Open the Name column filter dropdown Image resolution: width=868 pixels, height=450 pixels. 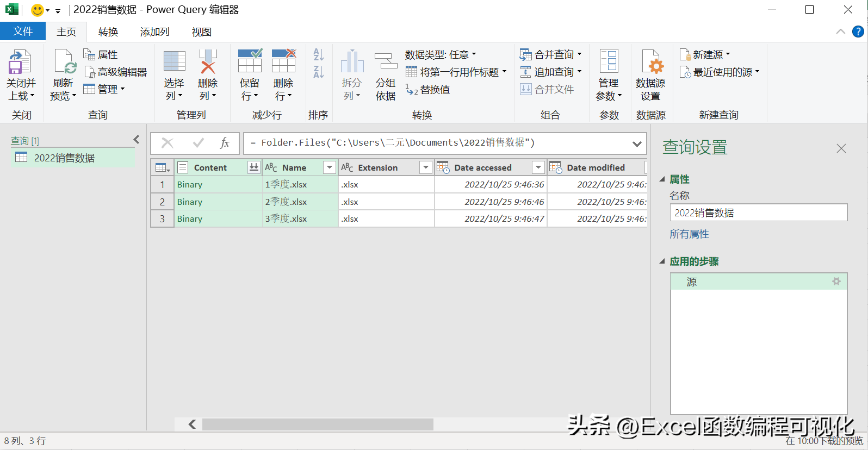(x=329, y=167)
